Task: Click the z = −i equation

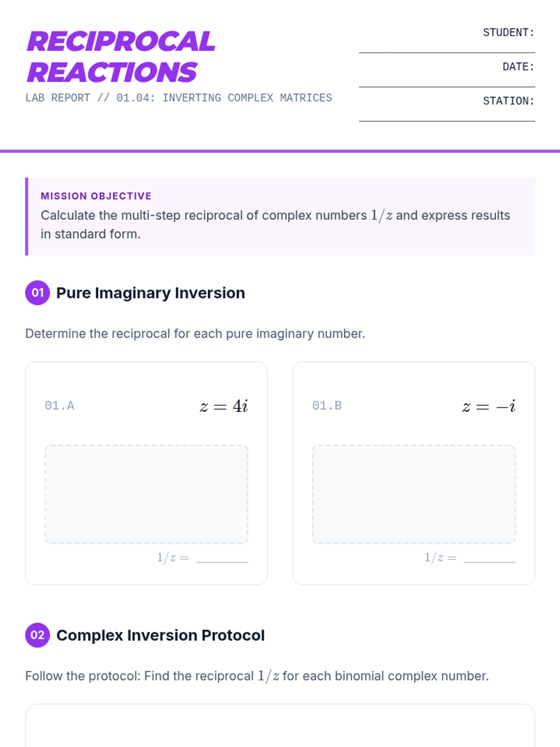Action: pos(489,406)
